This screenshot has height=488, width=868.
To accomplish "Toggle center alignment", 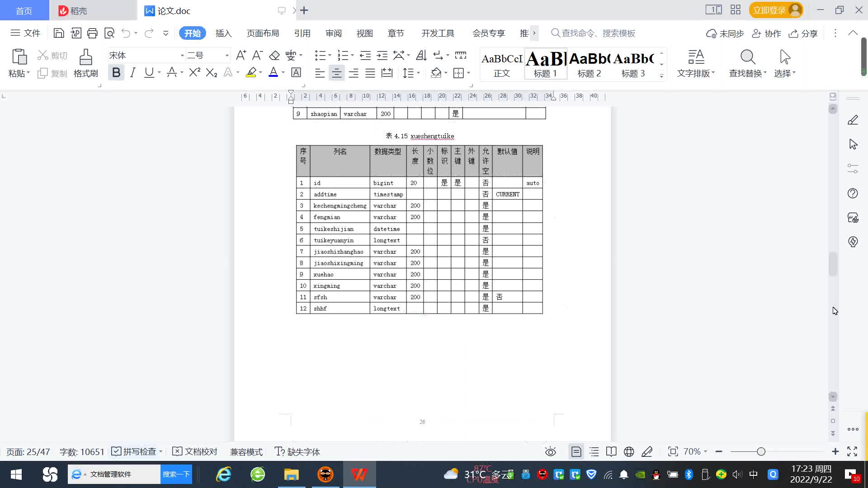I will [x=336, y=73].
